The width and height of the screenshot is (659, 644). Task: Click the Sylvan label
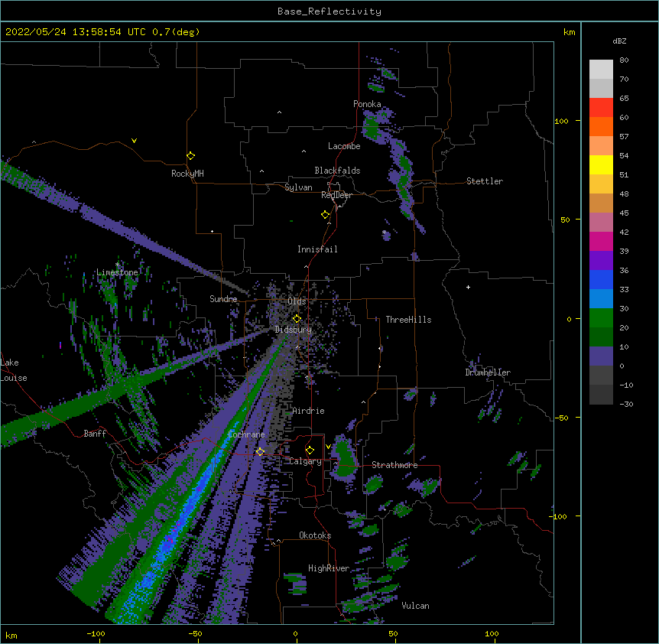[x=298, y=187]
